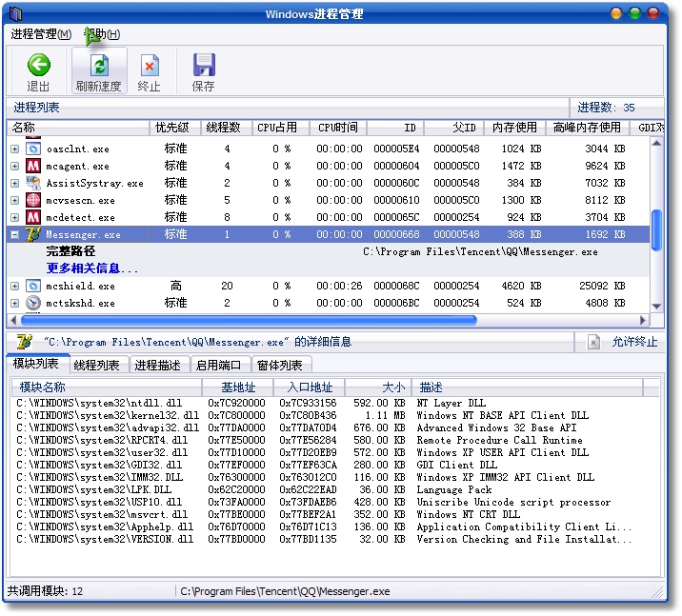Switch to the 模块列表 tab
The image size is (682, 616).
click(x=36, y=364)
